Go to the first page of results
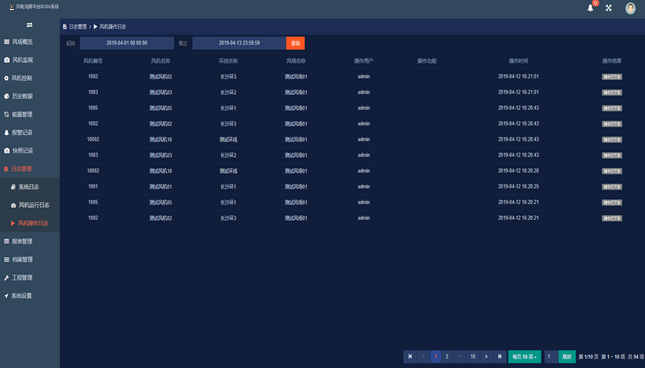Image resolution: width=645 pixels, height=368 pixels. (410, 356)
